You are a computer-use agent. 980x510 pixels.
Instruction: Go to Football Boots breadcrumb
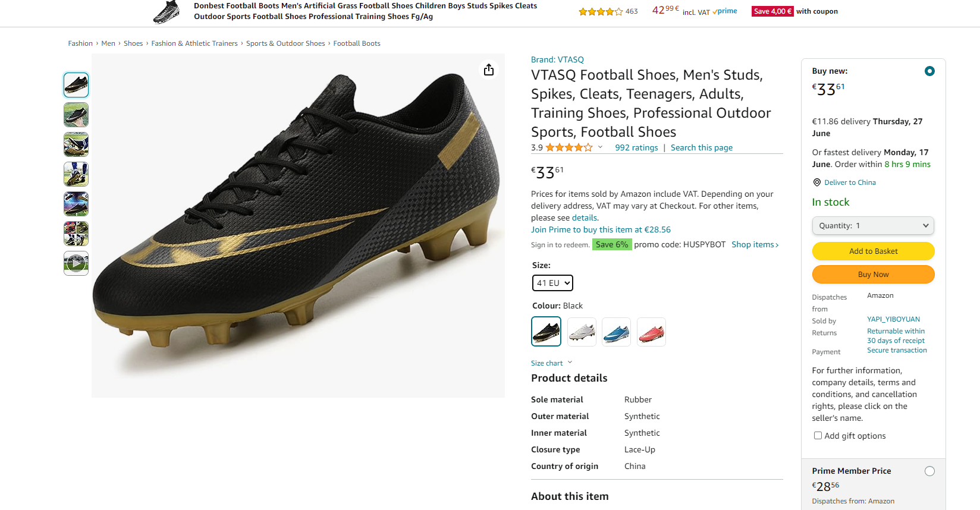(x=357, y=43)
